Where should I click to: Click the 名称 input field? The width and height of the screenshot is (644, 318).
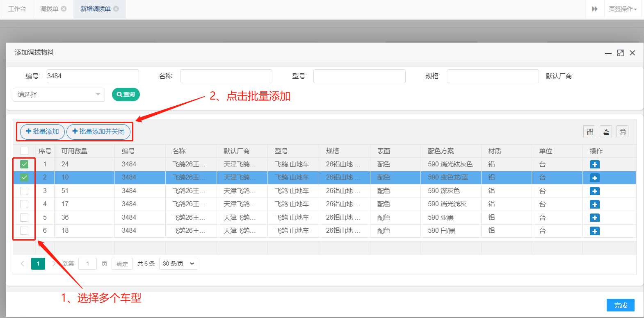[226, 76]
